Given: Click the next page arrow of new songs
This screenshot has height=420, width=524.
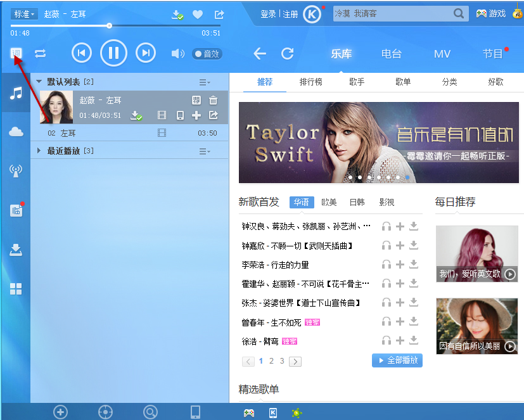Looking at the screenshot, I should pos(295,362).
